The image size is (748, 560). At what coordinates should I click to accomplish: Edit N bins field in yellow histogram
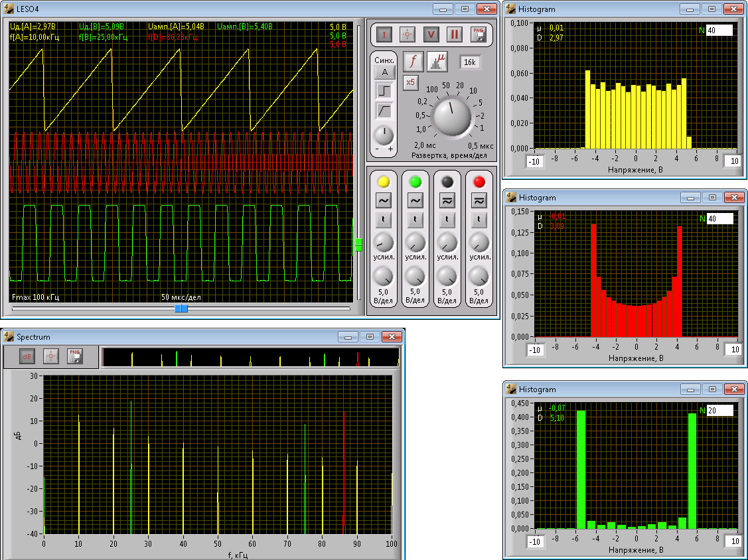point(719,30)
